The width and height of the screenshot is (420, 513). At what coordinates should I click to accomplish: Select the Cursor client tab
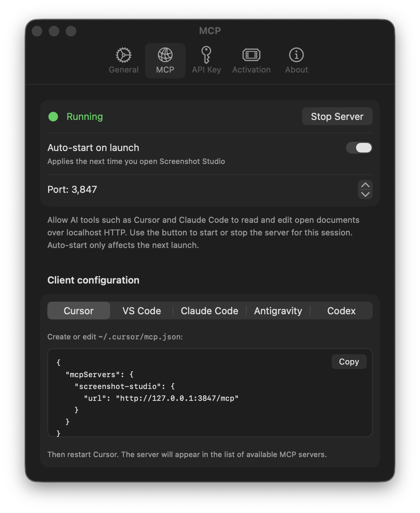79,311
